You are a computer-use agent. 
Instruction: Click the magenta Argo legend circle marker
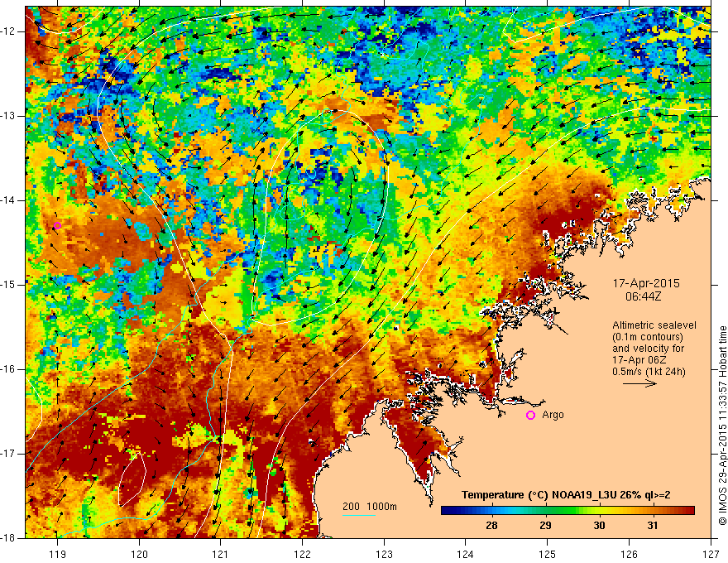[x=530, y=416]
